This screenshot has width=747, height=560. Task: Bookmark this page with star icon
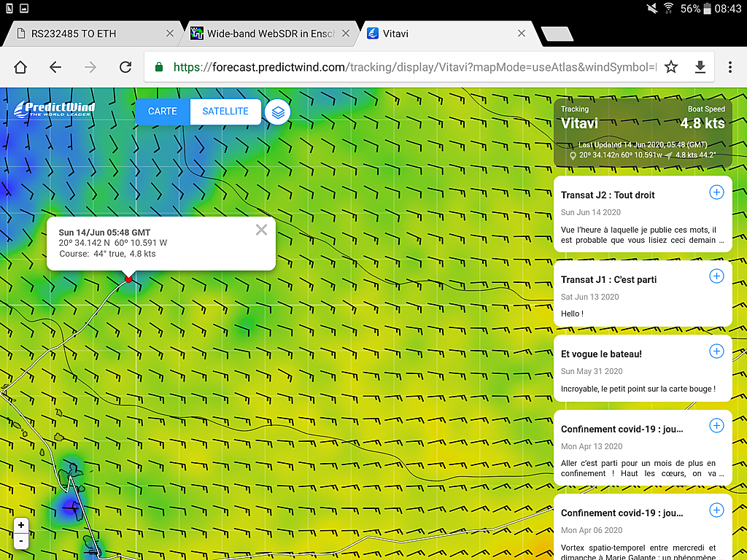pos(671,67)
